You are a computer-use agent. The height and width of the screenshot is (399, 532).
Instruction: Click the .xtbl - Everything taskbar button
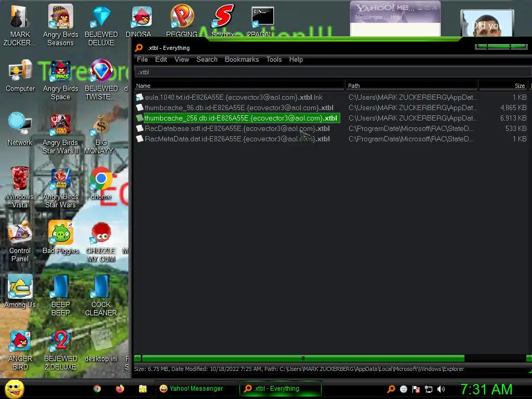[280, 389]
